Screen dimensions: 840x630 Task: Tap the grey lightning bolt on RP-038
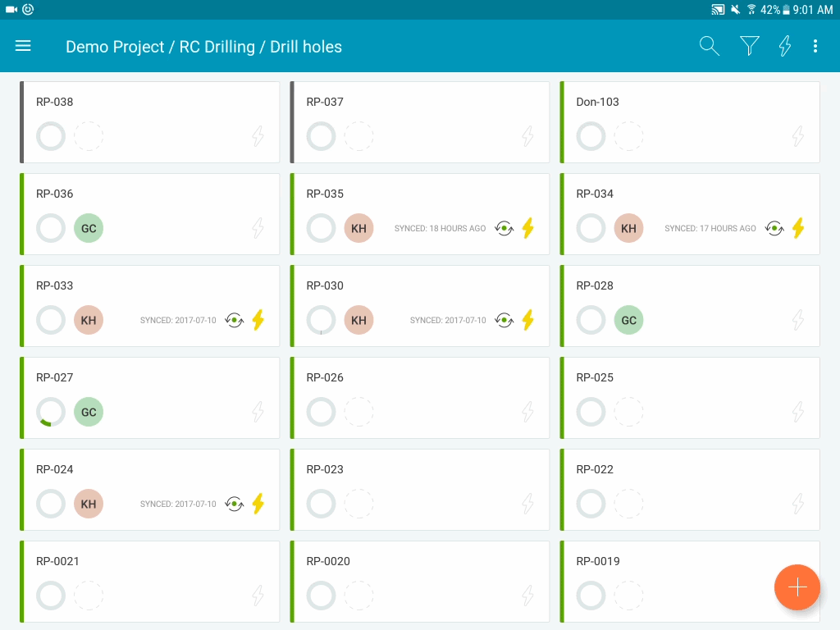click(258, 136)
